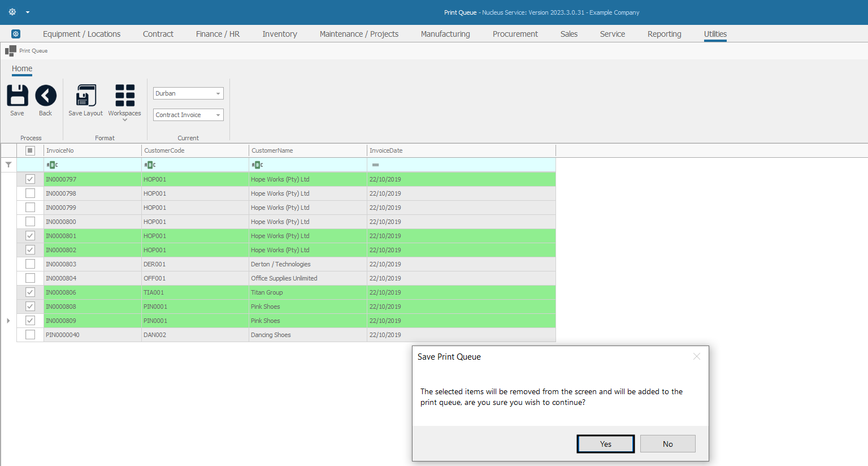Image resolution: width=868 pixels, height=466 pixels.
Task: Uncheck the checkbox for invoice IN0000797
Action: (31, 179)
